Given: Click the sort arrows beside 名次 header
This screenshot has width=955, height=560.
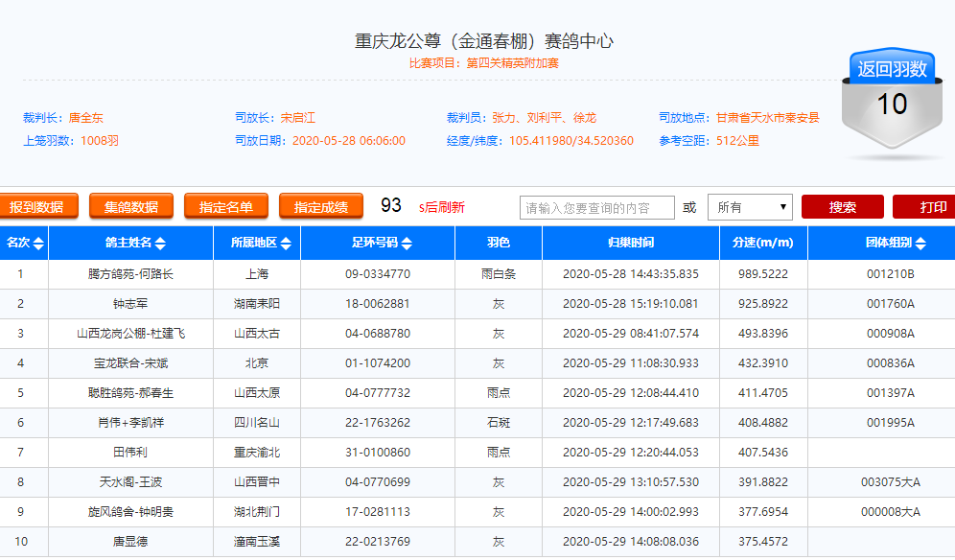Looking at the screenshot, I should (x=38, y=244).
